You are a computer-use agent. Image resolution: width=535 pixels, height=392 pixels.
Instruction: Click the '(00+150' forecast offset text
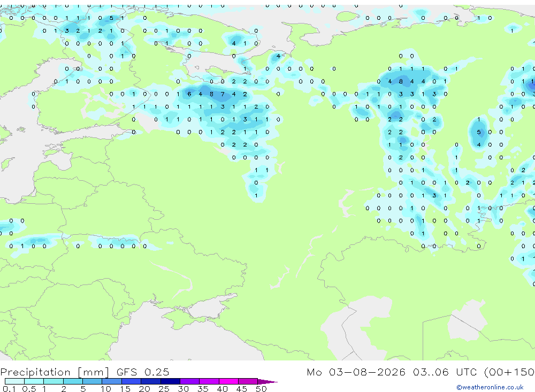tap(509, 372)
